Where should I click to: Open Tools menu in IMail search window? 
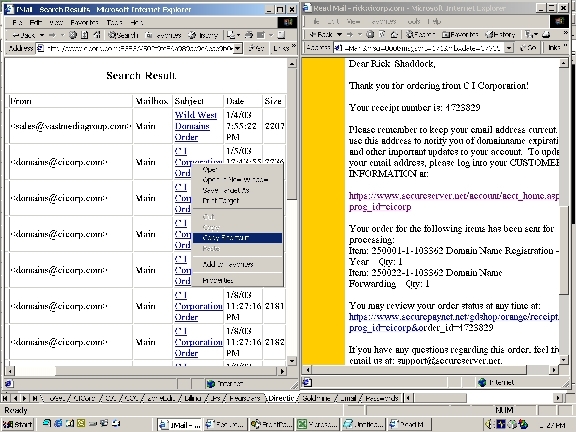(x=114, y=22)
